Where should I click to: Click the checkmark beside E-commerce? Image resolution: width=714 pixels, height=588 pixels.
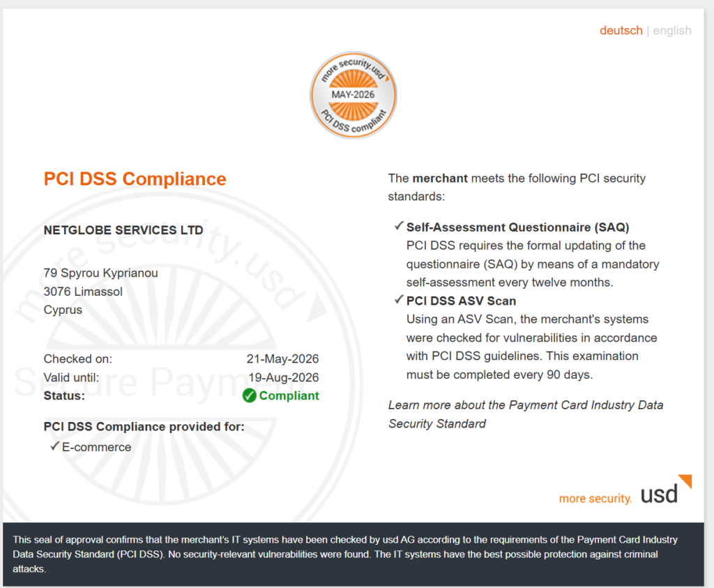point(54,446)
